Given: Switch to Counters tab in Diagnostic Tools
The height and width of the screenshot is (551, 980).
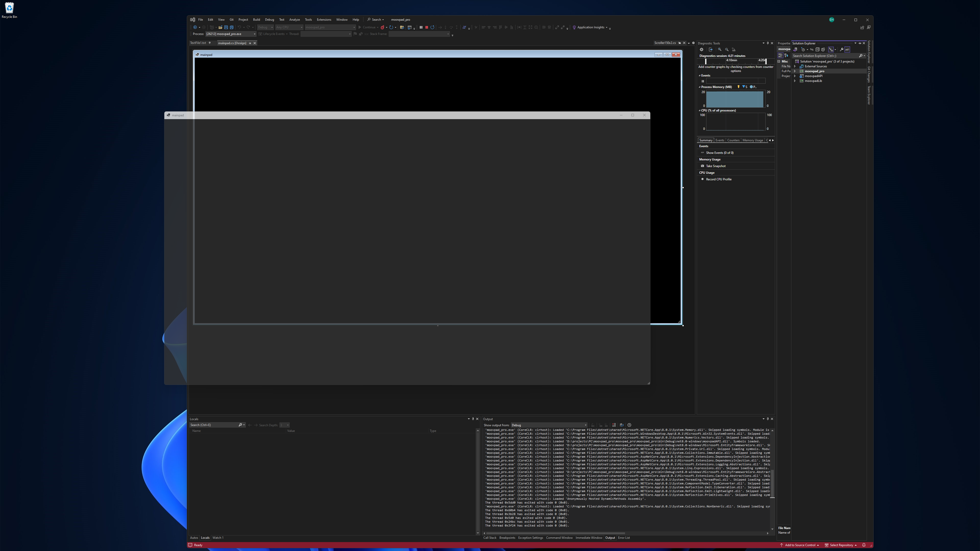Looking at the screenshot, I should [x=733, y=140].
